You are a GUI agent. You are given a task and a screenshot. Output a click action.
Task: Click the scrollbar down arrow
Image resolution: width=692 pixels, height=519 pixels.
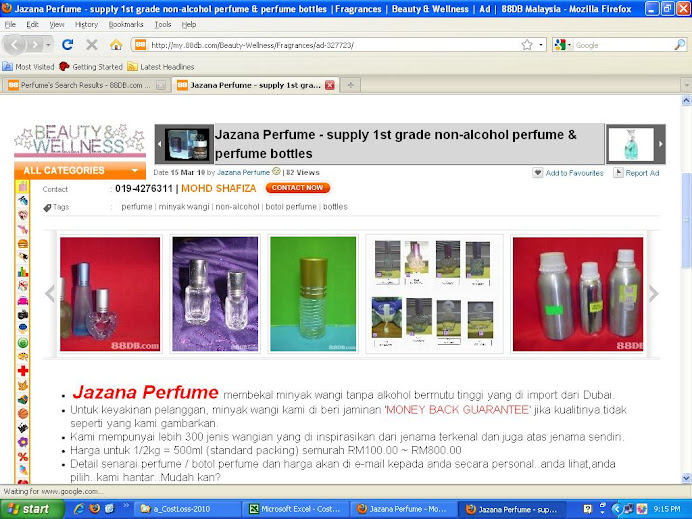pyautogui.click(x=686, y=478)
